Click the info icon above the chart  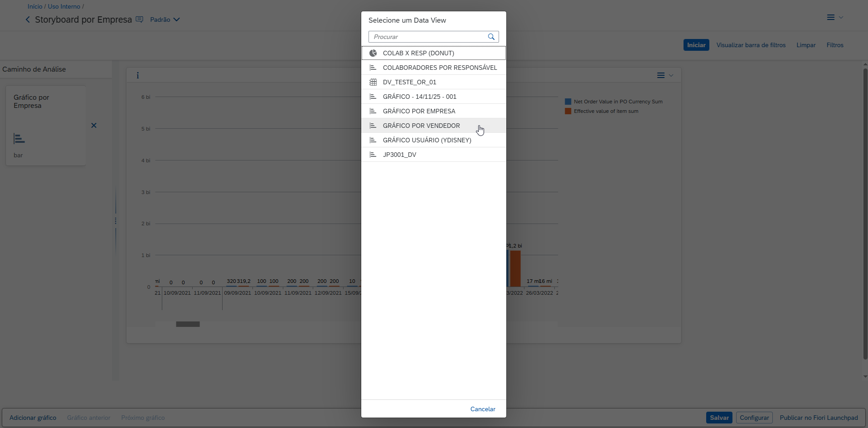pos(138,76)
